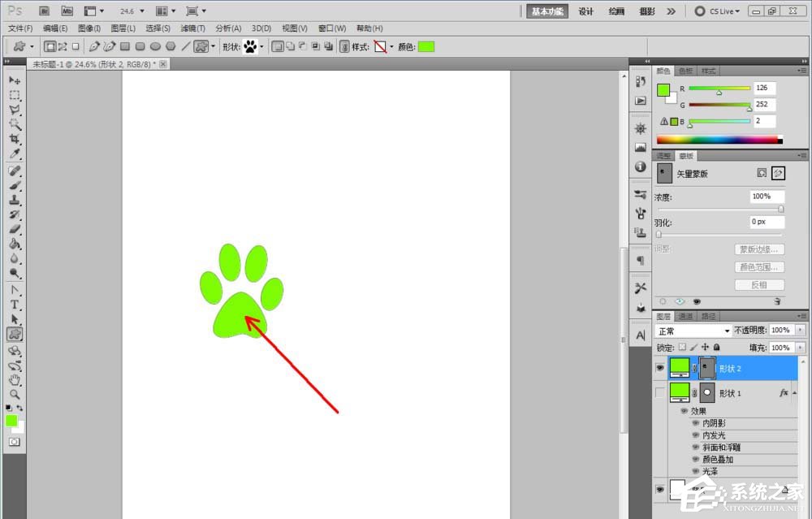This screenshot has height=519, width=812.
Task: Select the 摄影 workspace
Action: [x=647, y=11]
